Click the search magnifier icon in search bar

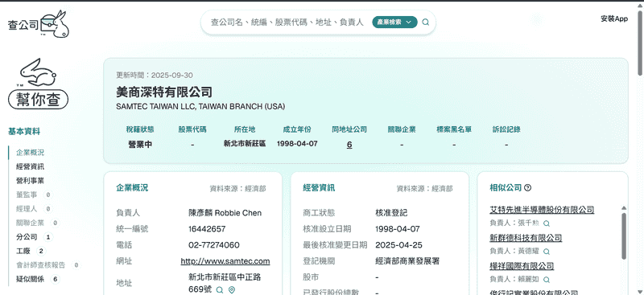click(x=426, y=23)
